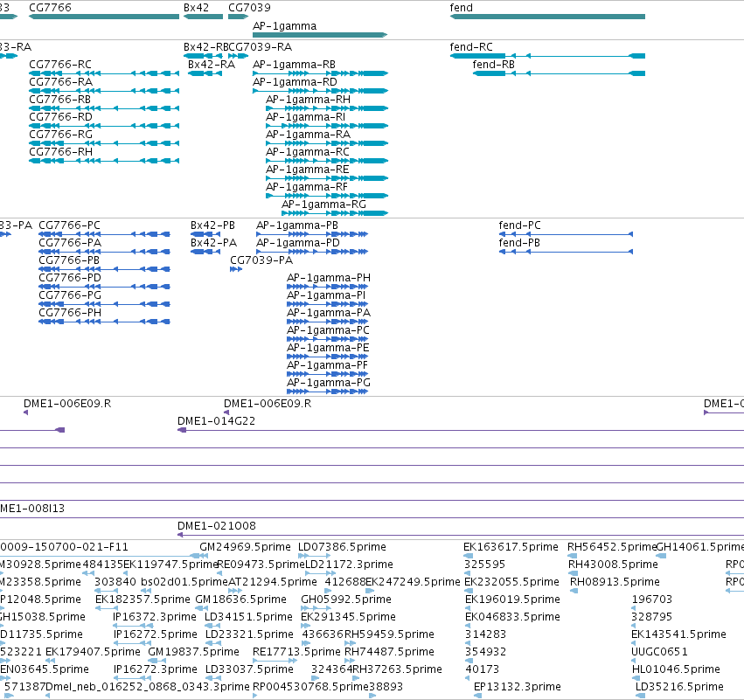This screenshot has width=744, height=700.
Task: Click EST label RH43008.5prime
Action: coord(613,565)
